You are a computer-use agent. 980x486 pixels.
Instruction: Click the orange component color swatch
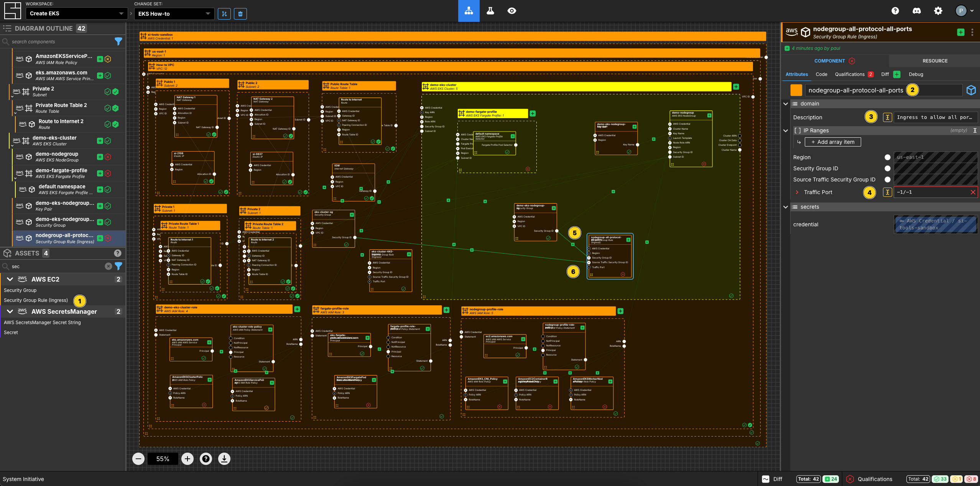[x=796, y=90]
